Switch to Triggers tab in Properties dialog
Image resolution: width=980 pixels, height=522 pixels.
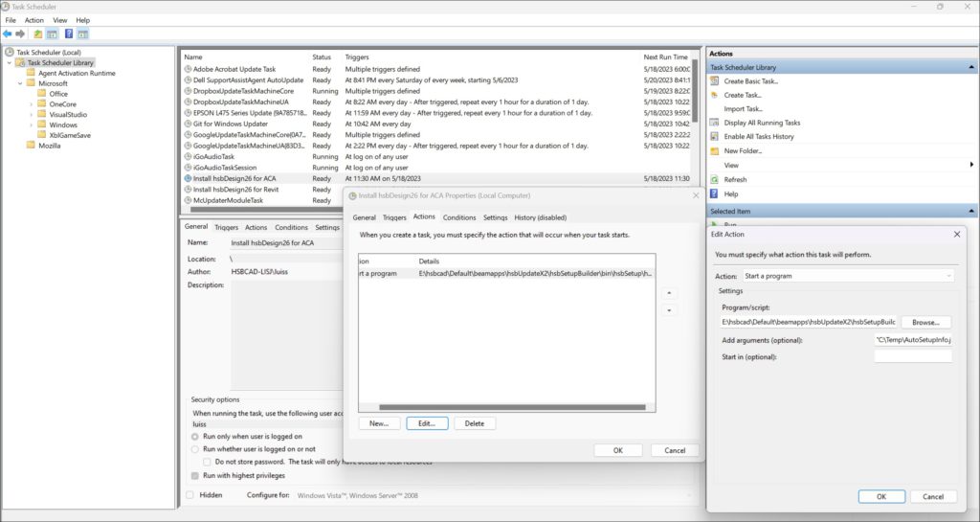(x=394, y=217)
